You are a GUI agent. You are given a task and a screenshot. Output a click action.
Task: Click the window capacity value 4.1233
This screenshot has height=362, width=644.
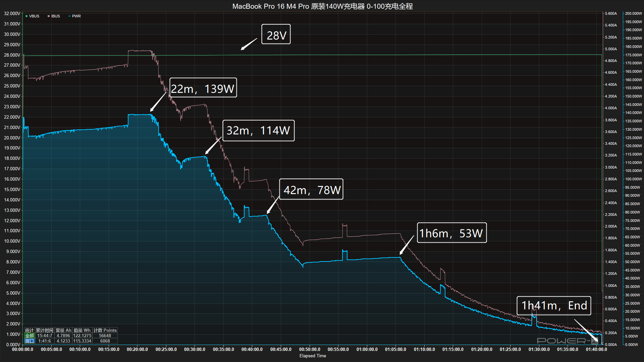click(x=63, y=341)
